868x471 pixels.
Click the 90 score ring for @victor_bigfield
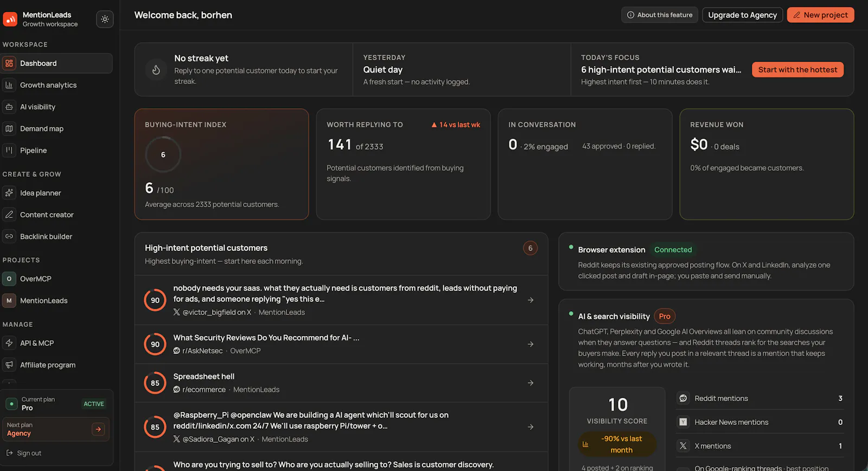coord(155,300)
